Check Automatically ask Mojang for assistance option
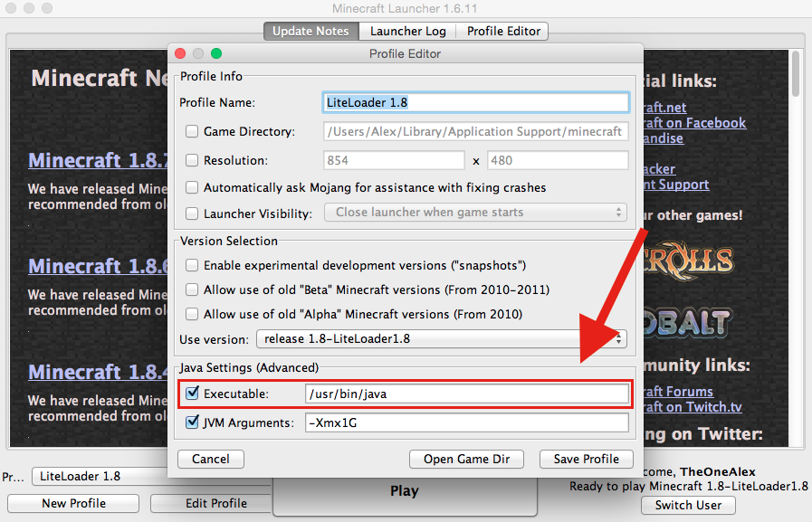The image size is (812, 522). coord(192,187)
